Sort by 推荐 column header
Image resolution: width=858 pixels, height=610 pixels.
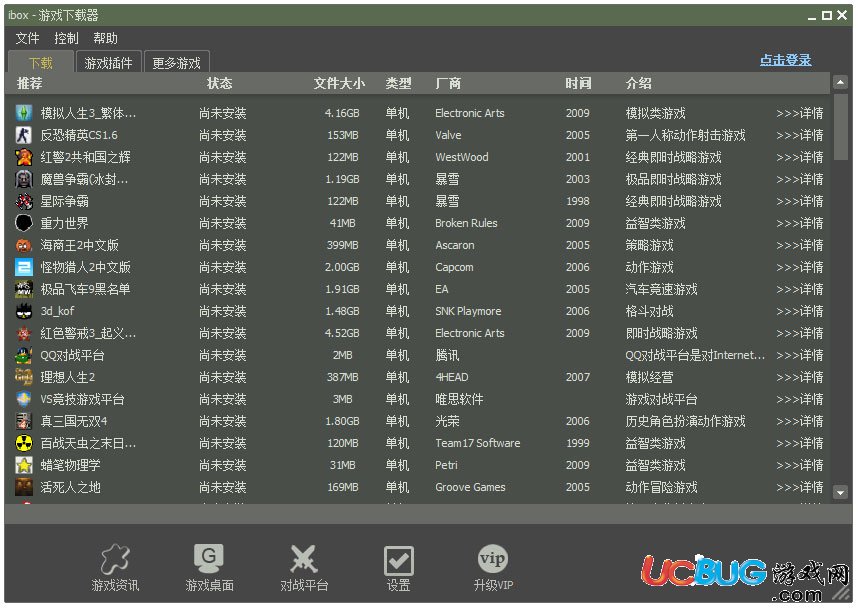tap(30, 83)
